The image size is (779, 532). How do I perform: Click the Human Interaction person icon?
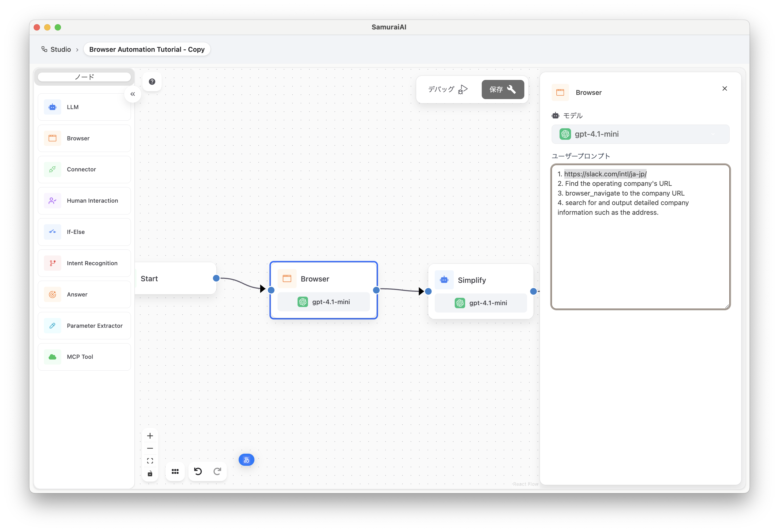[x=52, y=201]
